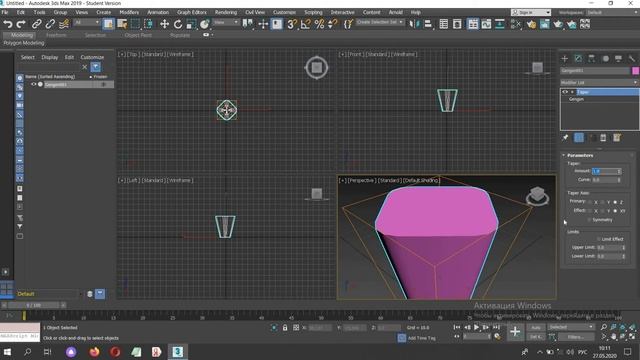Enable the Limit Effect checkbox
This screenshot has width=640, height=360.
point(599,239)
